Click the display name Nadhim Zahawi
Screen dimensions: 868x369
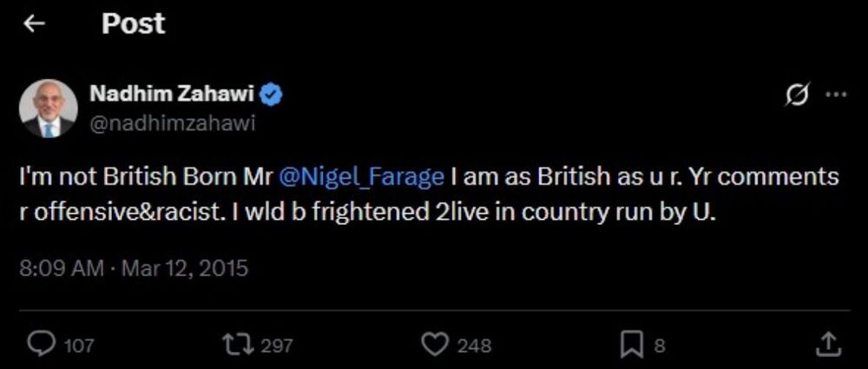click(x=172, y=94)
